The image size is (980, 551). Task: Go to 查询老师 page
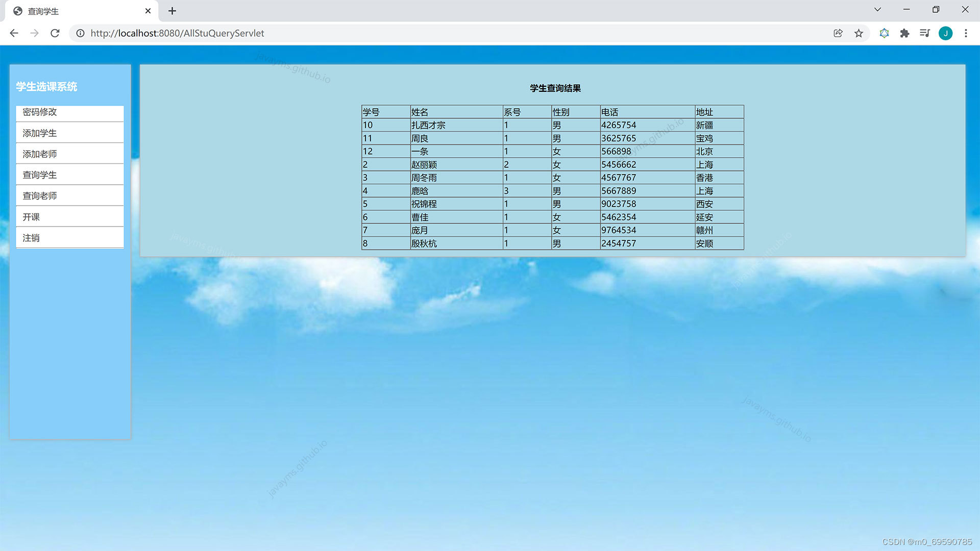(40, 196)
